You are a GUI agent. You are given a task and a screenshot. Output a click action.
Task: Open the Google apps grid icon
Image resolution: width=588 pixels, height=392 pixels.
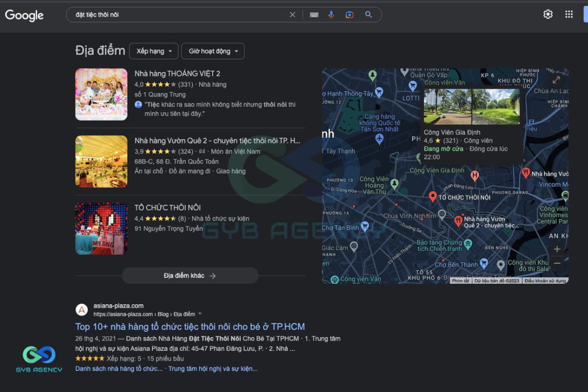click(x=569, y=14)
